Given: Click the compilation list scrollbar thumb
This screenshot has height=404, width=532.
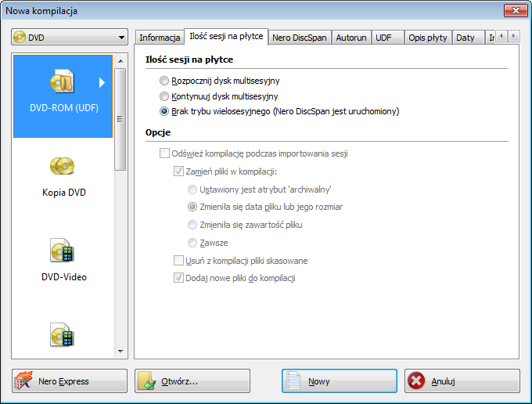Looking at the screenshot, I should pyautogui.click(x=120, y=119).
